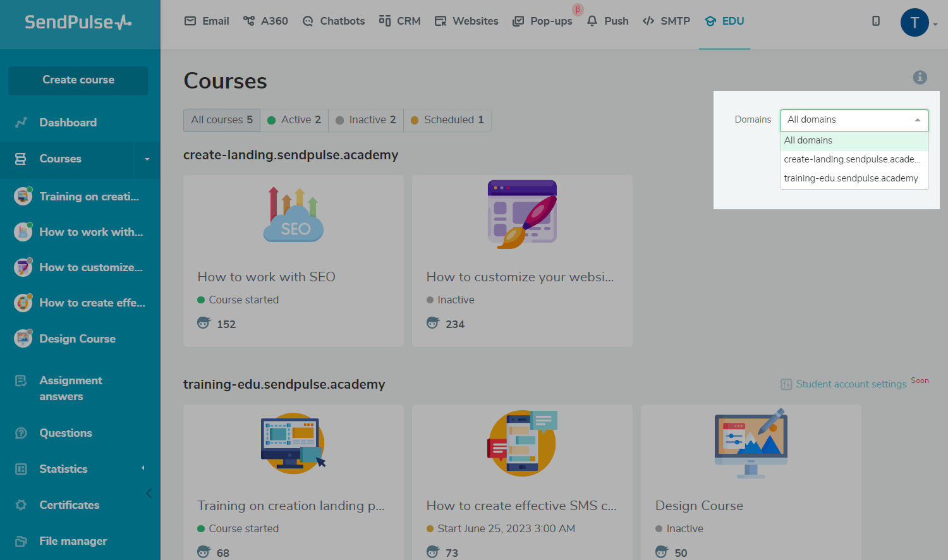The width and height of the screenshot is (948, 560).
Task: Click the Statistics icon in sidebar
Action: coord(21,469)
